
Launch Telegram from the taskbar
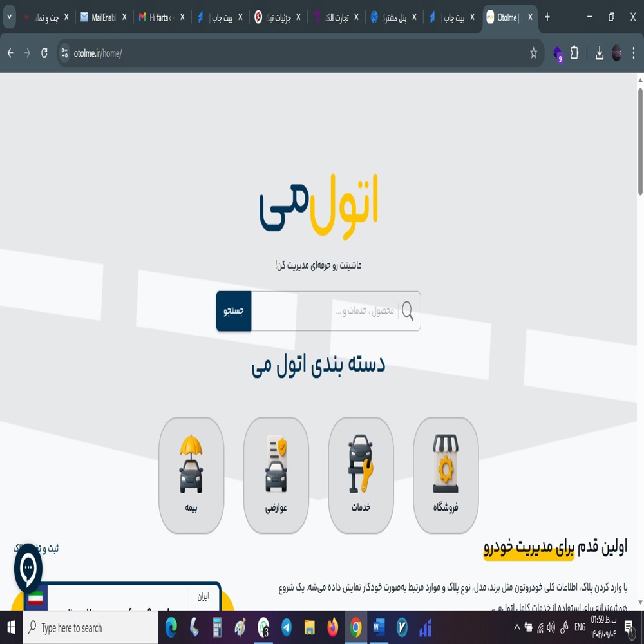[286, 628]
